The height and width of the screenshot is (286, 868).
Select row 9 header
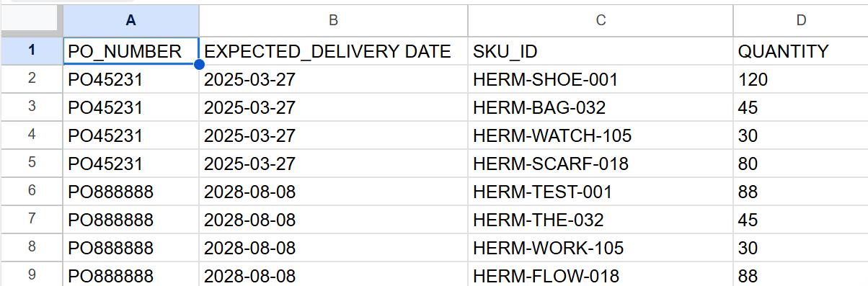coord(31,276)
